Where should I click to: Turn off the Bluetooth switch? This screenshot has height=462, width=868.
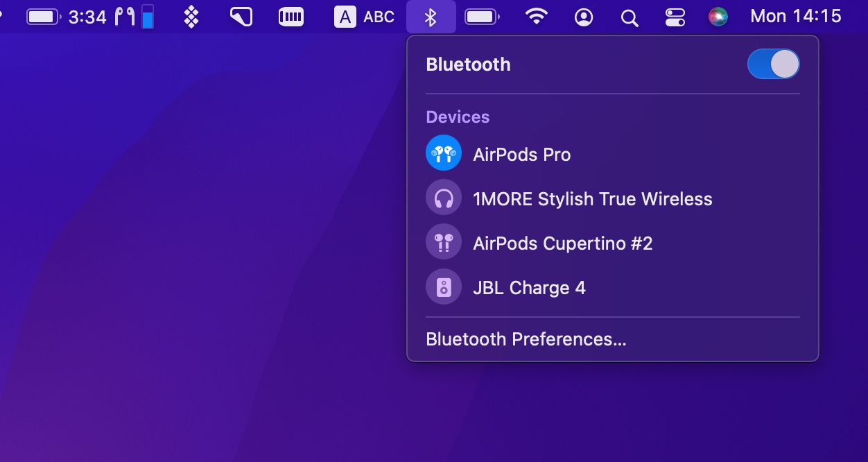click(773, 65)
